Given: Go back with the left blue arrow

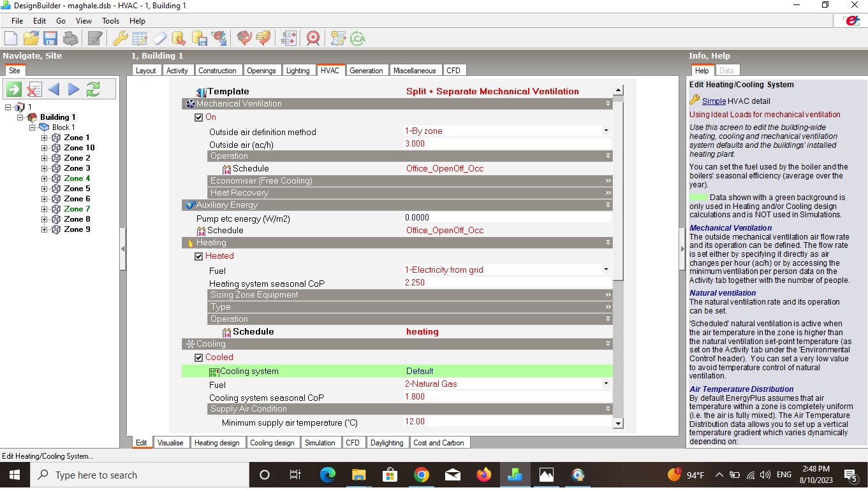Looking at the screenshot, I should [x=54, y=89].
